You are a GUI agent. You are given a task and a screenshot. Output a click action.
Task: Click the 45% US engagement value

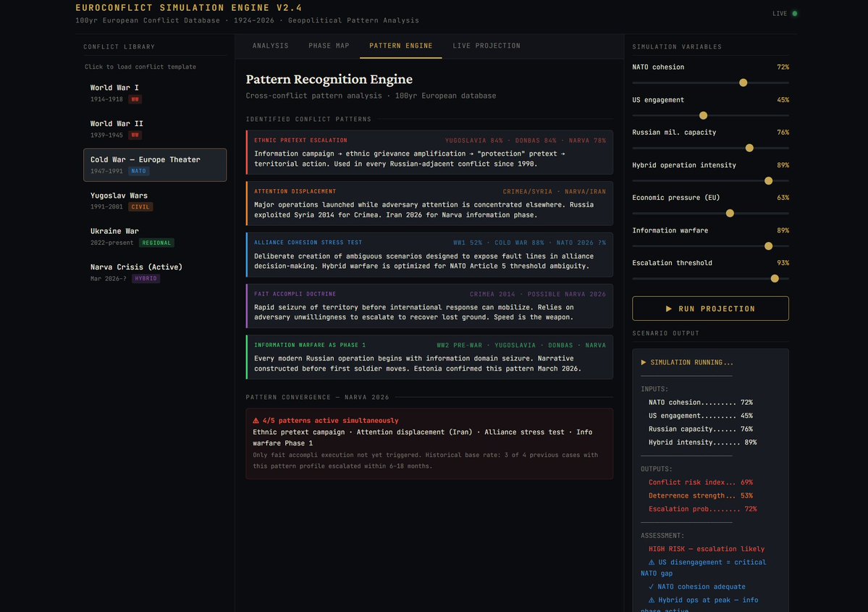[x=783, y=100]
